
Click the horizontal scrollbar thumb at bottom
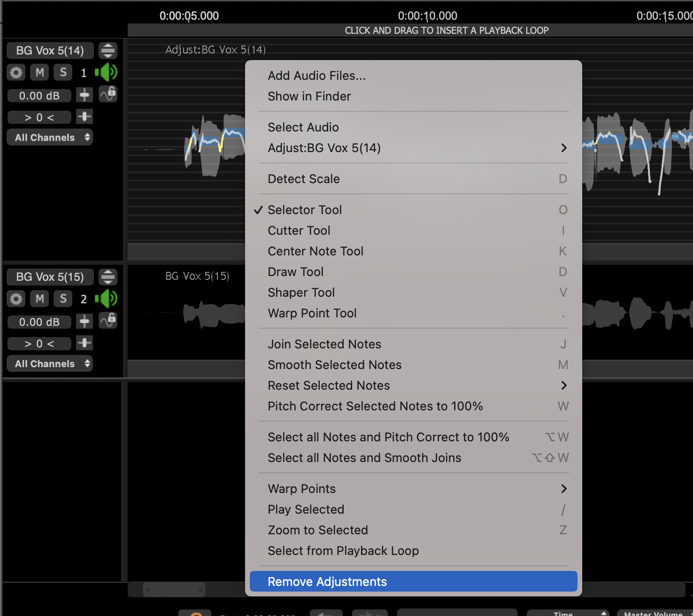coord(174,589)
